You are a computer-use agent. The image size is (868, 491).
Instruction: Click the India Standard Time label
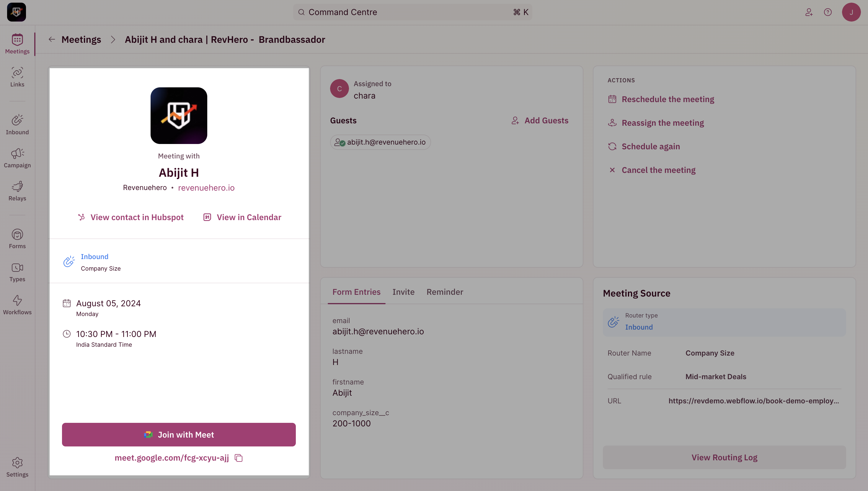(x=104, y=345)
